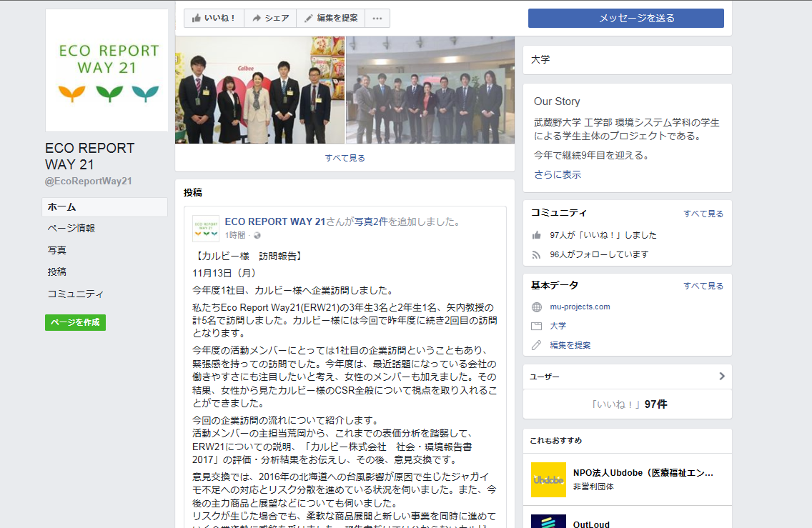Open 写真 in the left sidebar
812x528 pixels.
(x=57, y=250)
